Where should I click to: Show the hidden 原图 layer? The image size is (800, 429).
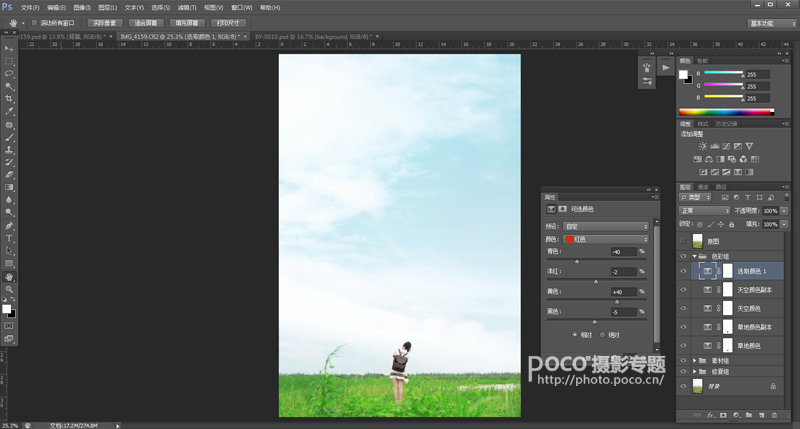[683, 241]
